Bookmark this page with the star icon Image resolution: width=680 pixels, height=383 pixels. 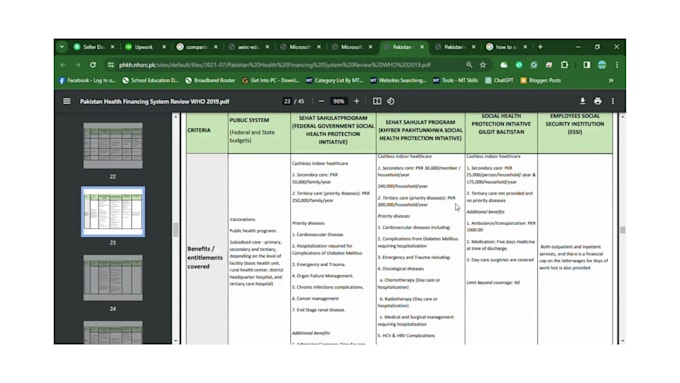483,65
